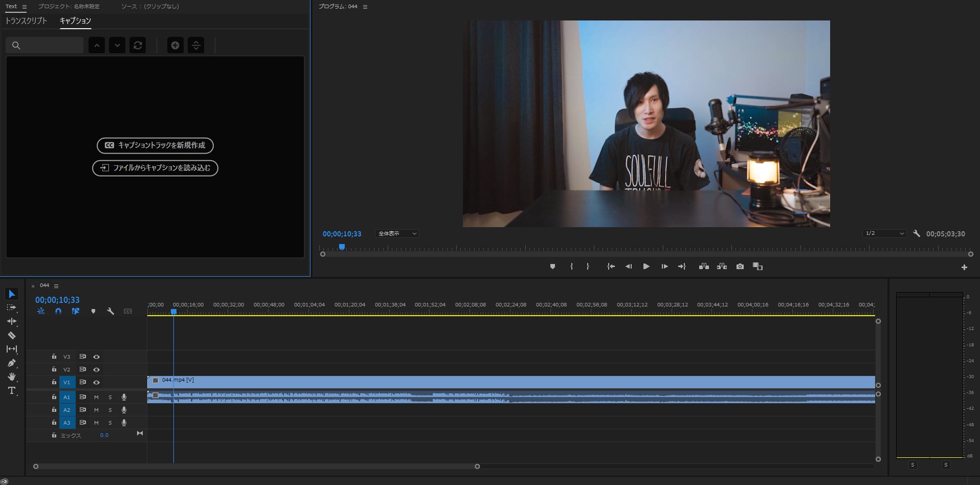This screenshot has height=485, width=980.
Task: Switch to the トランスクリプト tab
Action: point(26,21)
